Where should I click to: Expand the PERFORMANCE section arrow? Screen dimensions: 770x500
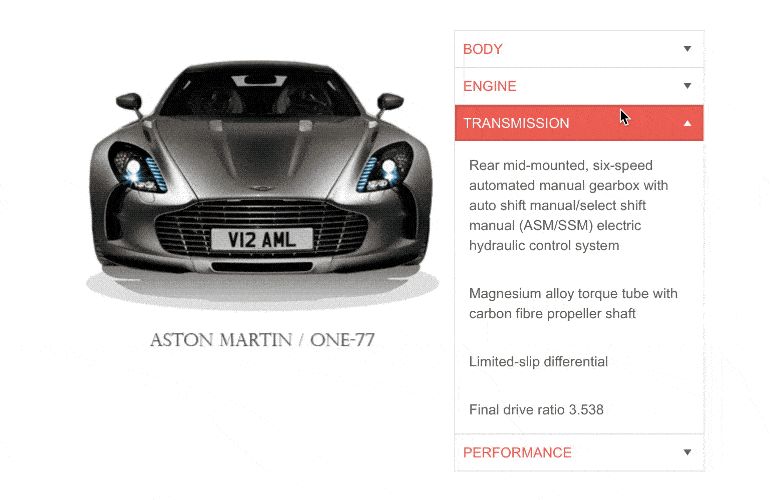coord(687,452)
